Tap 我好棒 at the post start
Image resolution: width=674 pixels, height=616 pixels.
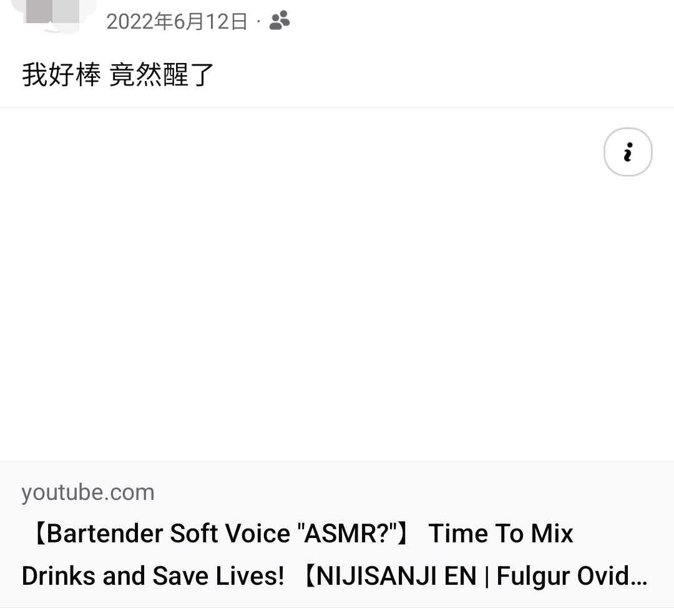coord(61,75)
